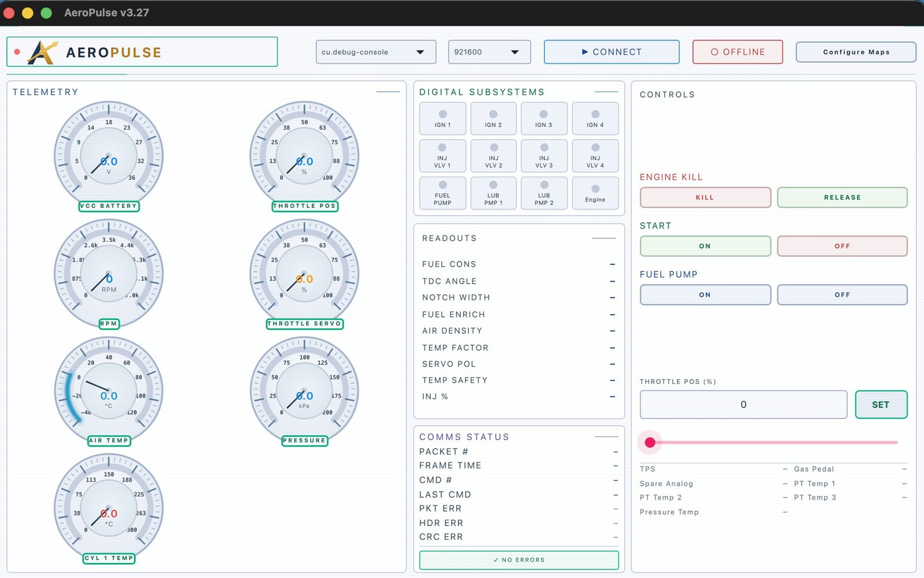Viewport: 924px width, 578px height.
Task: Toggle the IGN 2 indicator
Action: click(493, 118)
